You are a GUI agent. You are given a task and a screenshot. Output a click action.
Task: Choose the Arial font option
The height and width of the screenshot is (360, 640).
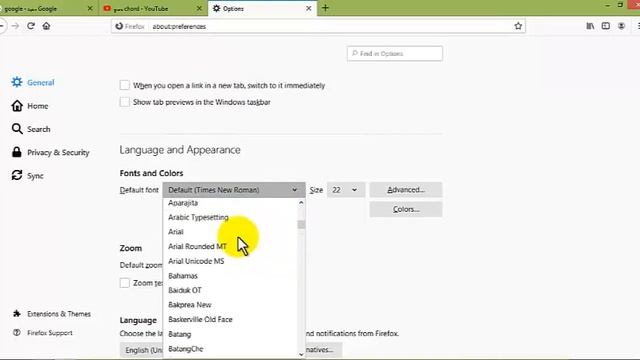tap(231, 232)
